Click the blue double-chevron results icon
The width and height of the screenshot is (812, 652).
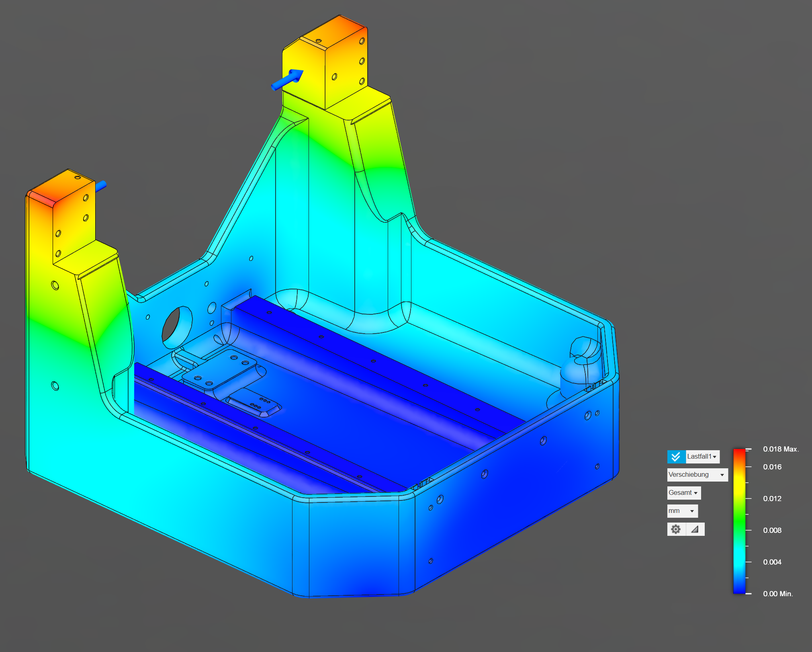(x=676, y=457)
